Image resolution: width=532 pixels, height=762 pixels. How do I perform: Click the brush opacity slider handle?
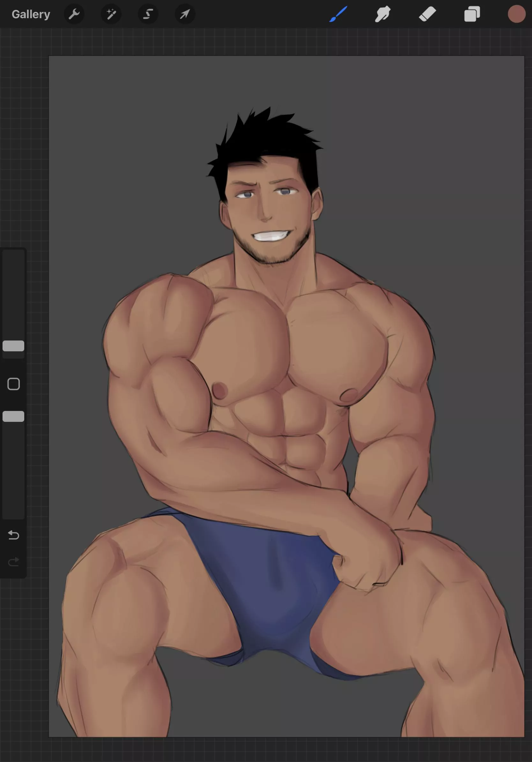pyautogui.click(x=13, y=416)
